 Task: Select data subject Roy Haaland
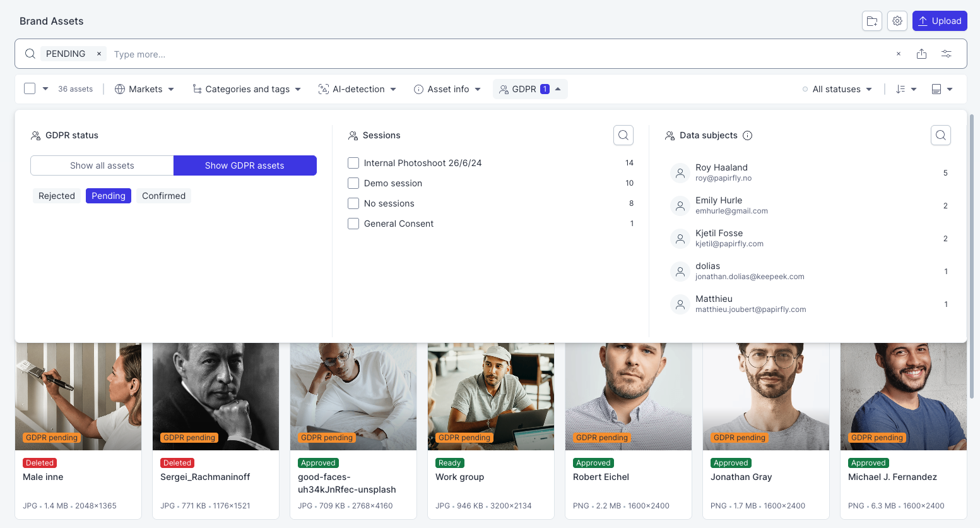(x=809, y=172)
